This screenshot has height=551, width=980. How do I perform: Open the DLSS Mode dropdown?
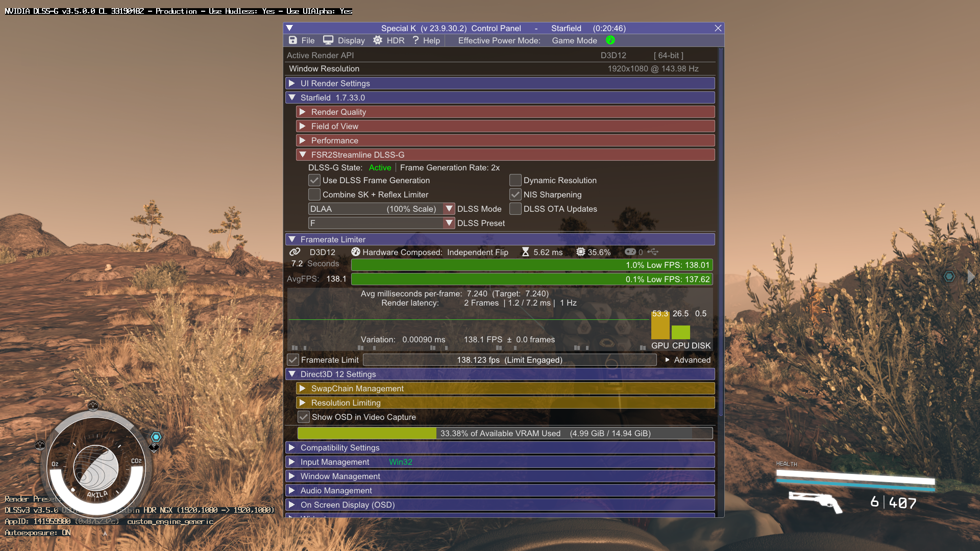(381, 209)
